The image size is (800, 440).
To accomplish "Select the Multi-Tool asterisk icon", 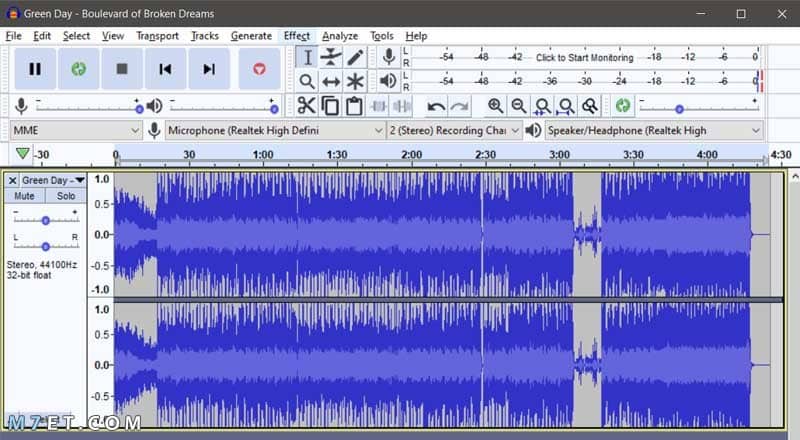I will point(355,81).
